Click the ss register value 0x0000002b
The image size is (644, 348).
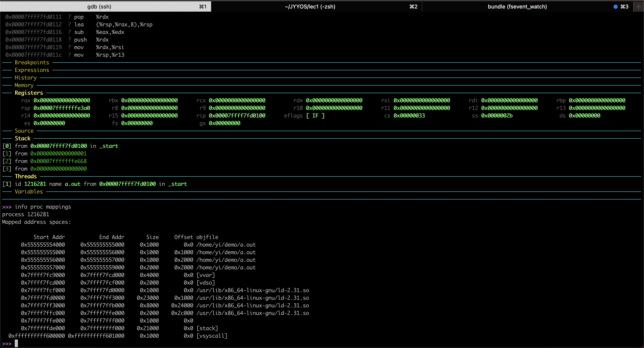pyautogui.click(x=497, y=115)
